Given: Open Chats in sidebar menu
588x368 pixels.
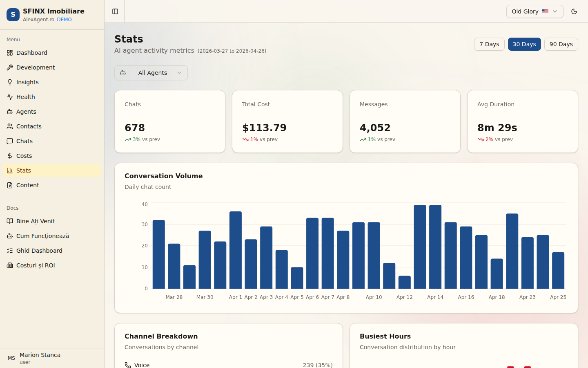Looking at the screenshot, I should (52, 141).
